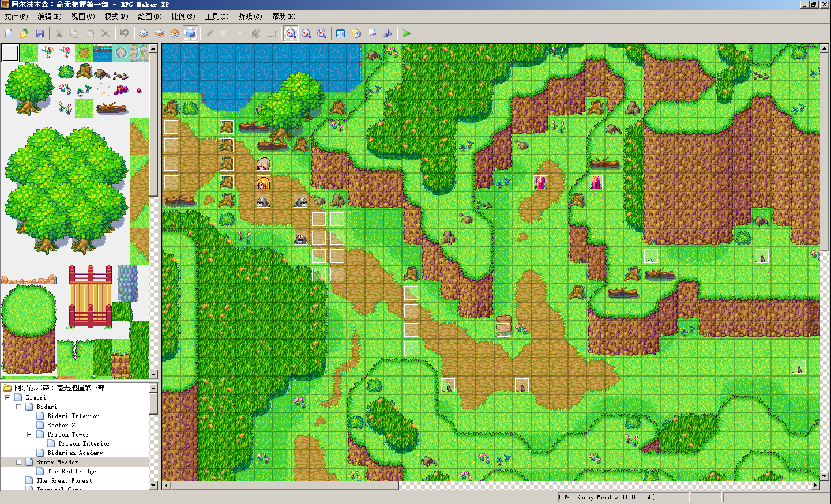Collapse the Bidari map branch
This screenshot has height=504, width=831.
18,407
